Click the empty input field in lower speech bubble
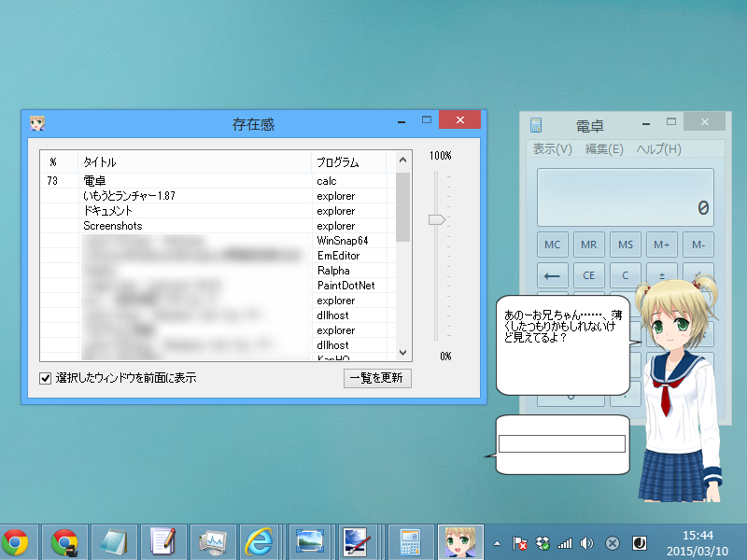Image resolution: width=747 pixels, height=560 pixels. point(562,444)
